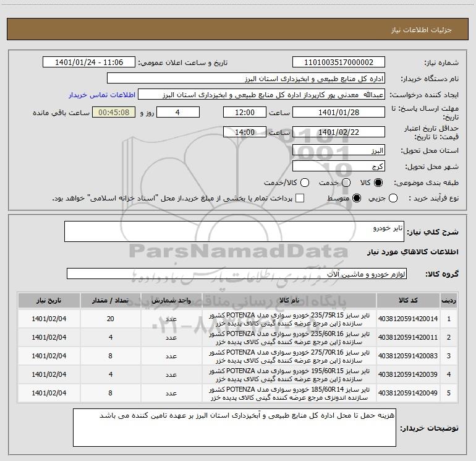Screen dimensions: 476x461
Task: Click the general description box تایر خودرو
Action: click(x=234, y=231)
